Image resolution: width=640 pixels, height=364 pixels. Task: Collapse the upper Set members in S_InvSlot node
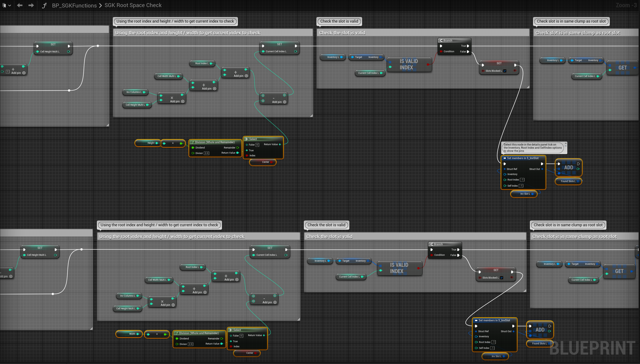pyautogui.click(x=505, y=158)
